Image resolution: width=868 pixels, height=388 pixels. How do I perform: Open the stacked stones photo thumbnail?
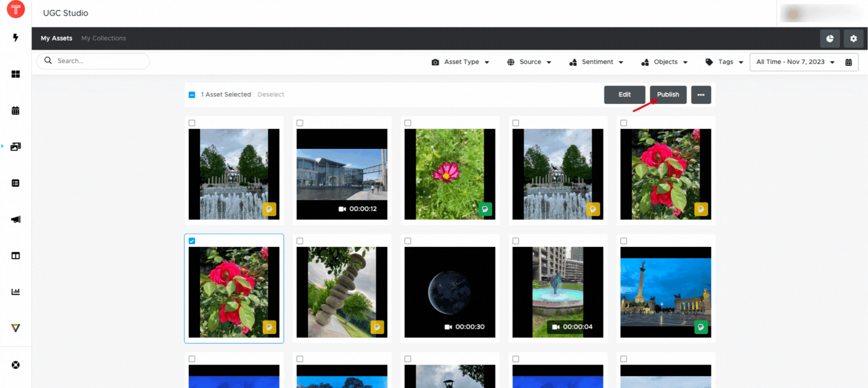coord(342,292)
